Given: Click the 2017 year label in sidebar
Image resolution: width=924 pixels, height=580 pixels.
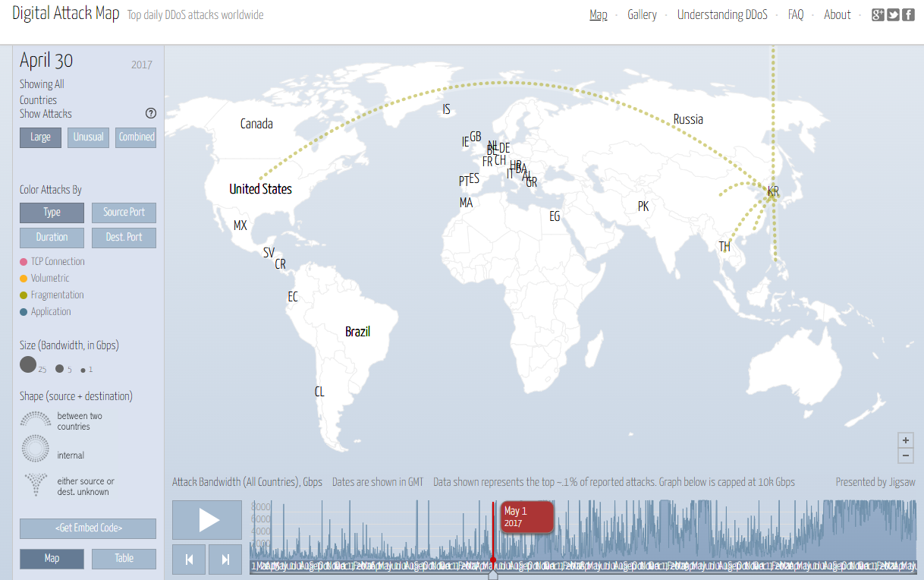Looking at the screenshot, I should click(142, 65).
